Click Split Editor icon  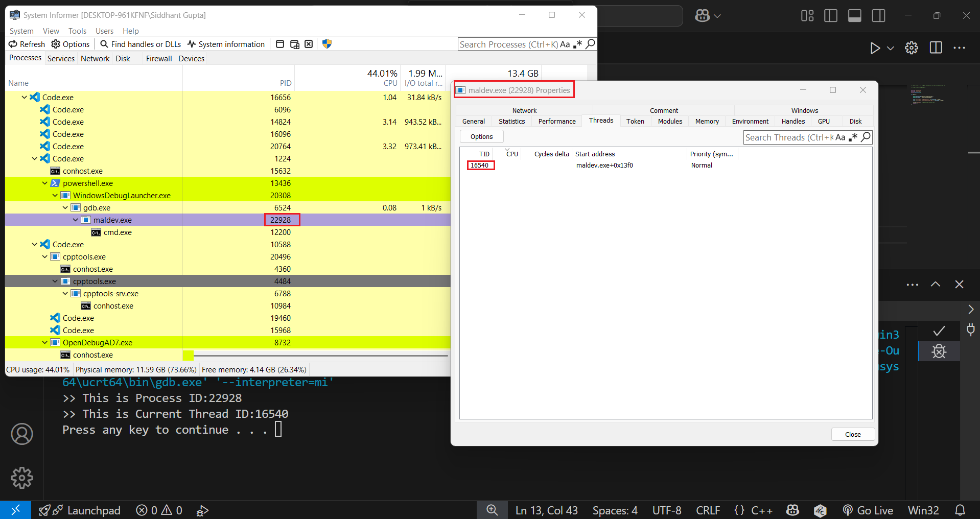click(x=936, y=48)
